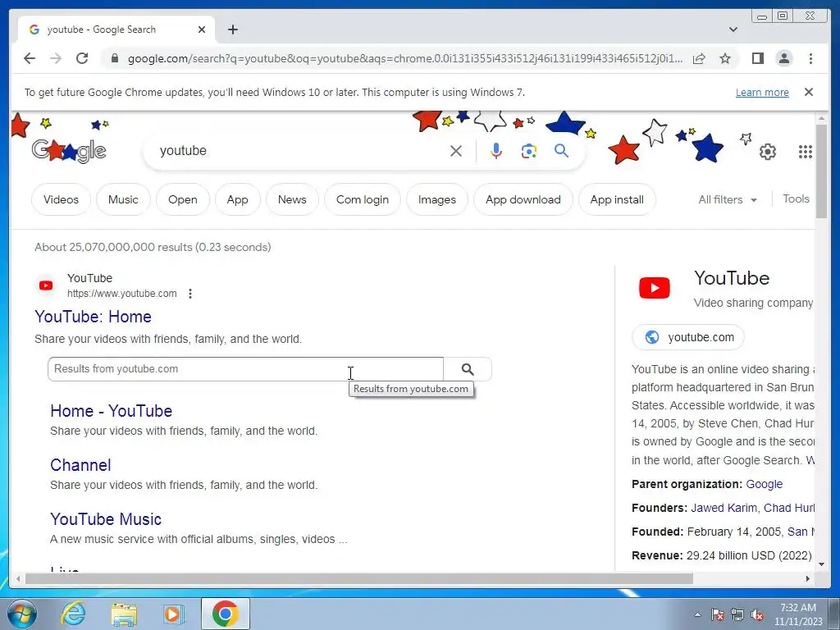Go back with the browser back arrow
Image resolution: width=840 pixels, height=630 pixels.
[30, 58]
